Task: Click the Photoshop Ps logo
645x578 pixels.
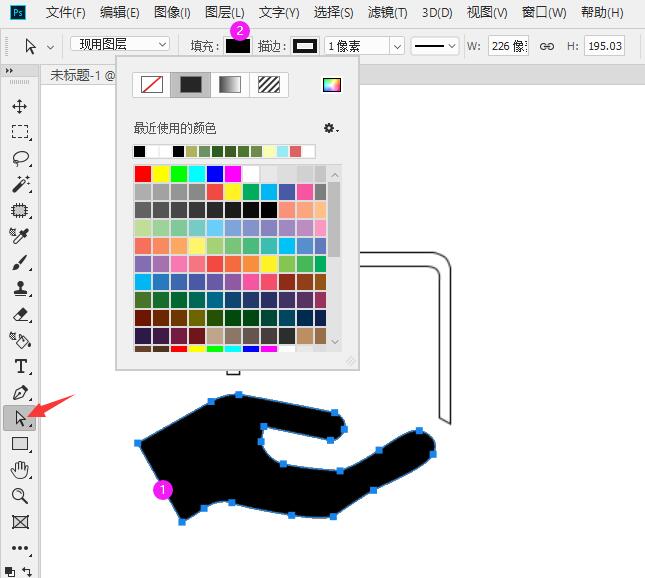Action: coord(18,12)
